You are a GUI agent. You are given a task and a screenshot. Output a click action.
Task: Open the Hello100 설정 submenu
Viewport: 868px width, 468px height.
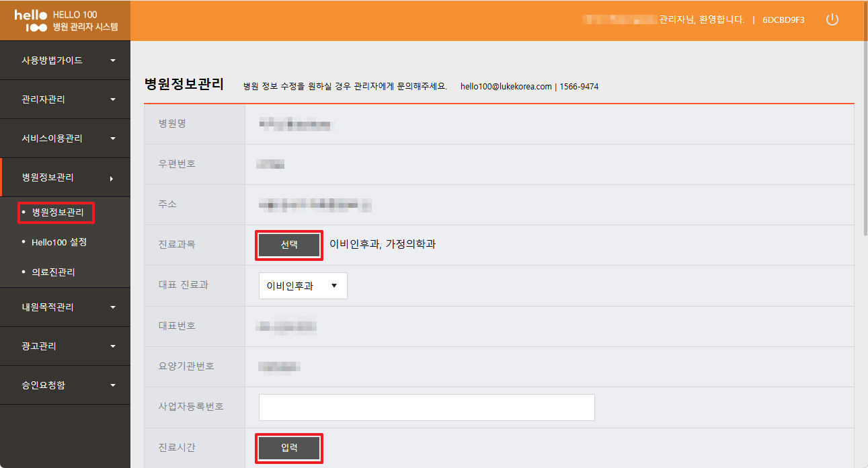pyautogui.click(x=59, y=242)
